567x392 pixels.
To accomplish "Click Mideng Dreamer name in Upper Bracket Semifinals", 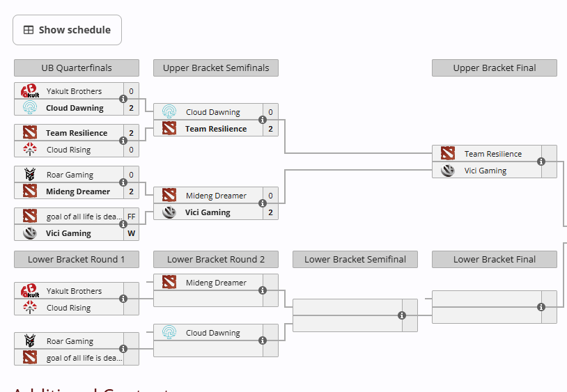I will (216, 196).
